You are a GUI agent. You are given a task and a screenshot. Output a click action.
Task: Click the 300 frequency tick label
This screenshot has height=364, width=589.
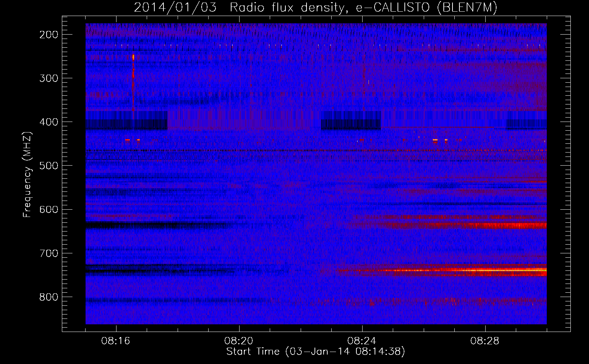click(48, 78)
